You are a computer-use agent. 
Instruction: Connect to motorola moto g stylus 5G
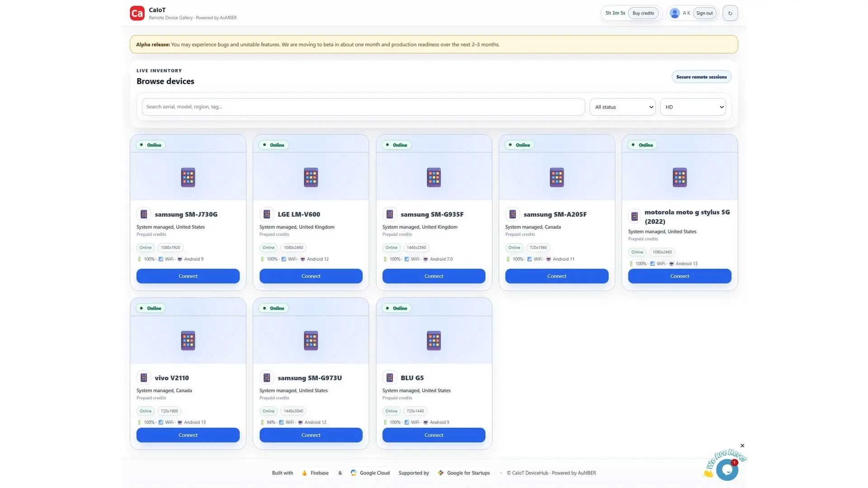[x=680, y=276]
